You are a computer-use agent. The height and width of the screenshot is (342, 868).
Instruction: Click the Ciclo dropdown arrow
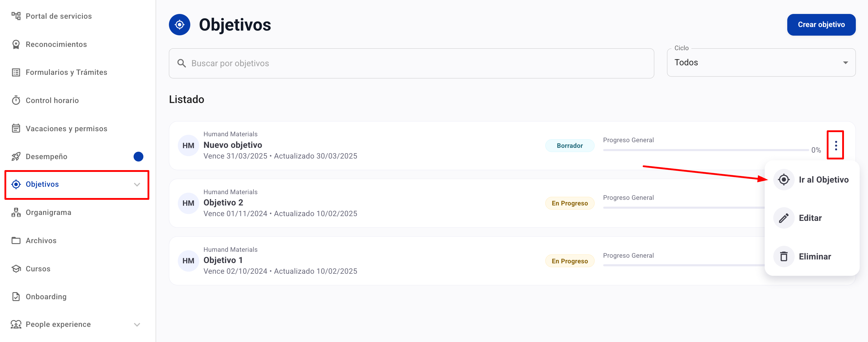[845, 63]
